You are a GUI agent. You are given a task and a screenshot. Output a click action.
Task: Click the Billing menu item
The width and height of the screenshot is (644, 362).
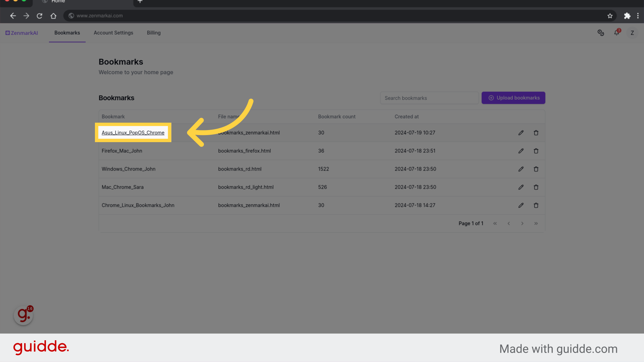pos(154,32)
